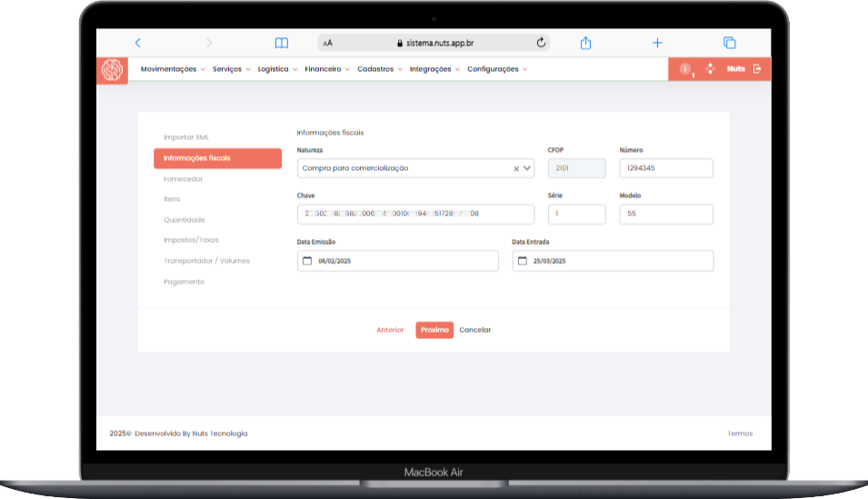Click the Anterior link
Viewport: 868px width, 499px height.
point(390,330)
